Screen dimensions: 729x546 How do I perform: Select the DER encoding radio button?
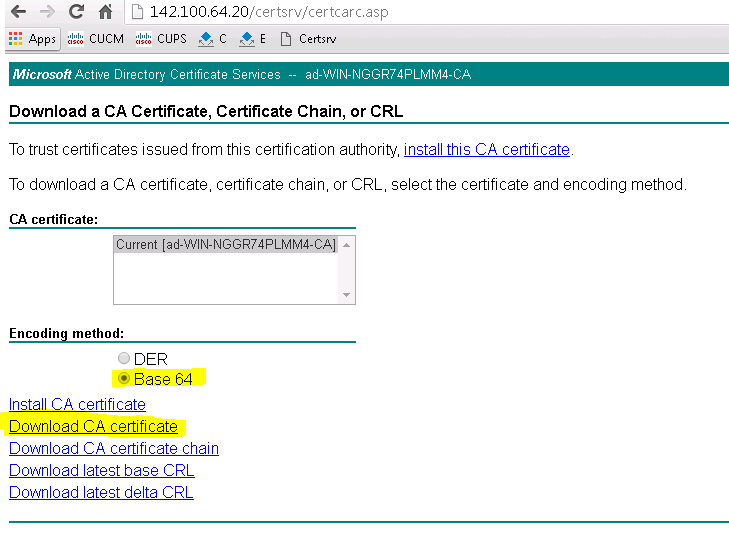coord(123,358)
